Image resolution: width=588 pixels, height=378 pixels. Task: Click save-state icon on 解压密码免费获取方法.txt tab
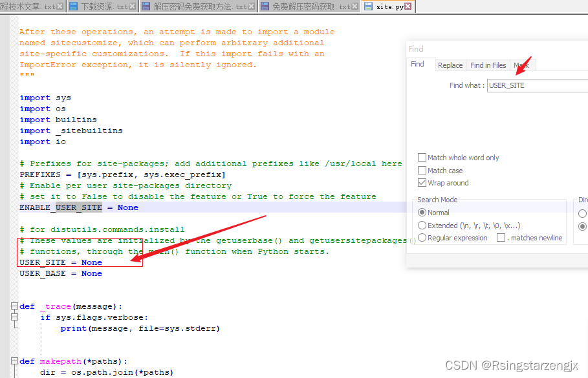(146, 6)
